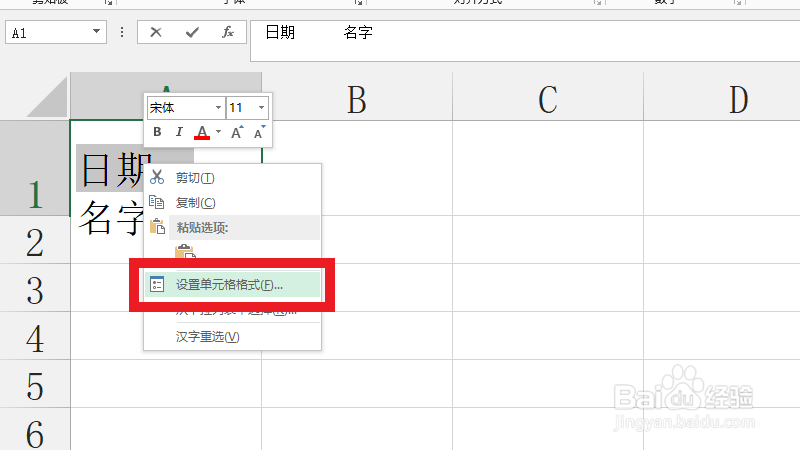Toggle Italic in the mini toolbar

click(x=179, y=132)
